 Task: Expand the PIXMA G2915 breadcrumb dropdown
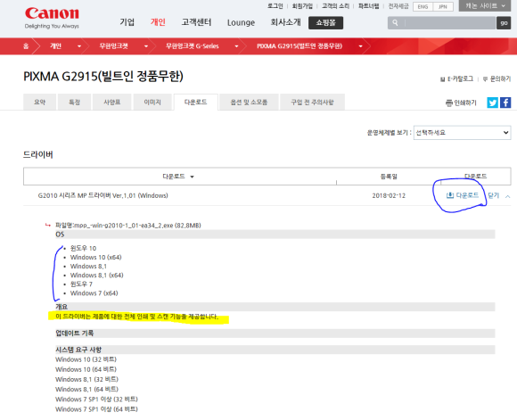(361, 46)
